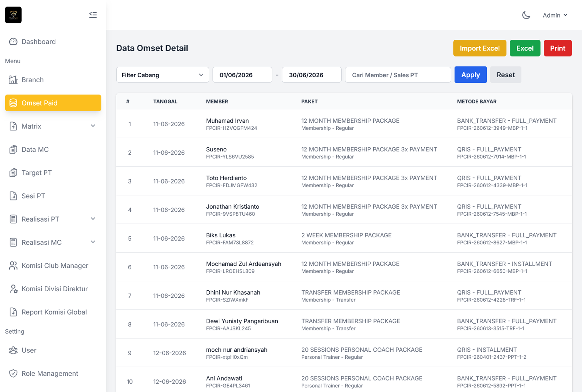Click invoice code FPCIR-260612-3949-MBP-1-1
Screen dimensions: 582x392
[492, 128]
